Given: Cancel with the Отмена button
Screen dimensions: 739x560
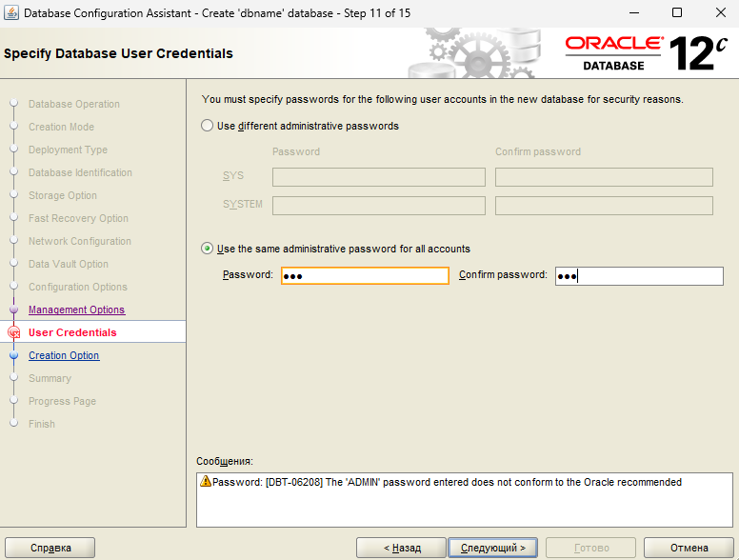Looking at the screenshot, I should [689, 548].
